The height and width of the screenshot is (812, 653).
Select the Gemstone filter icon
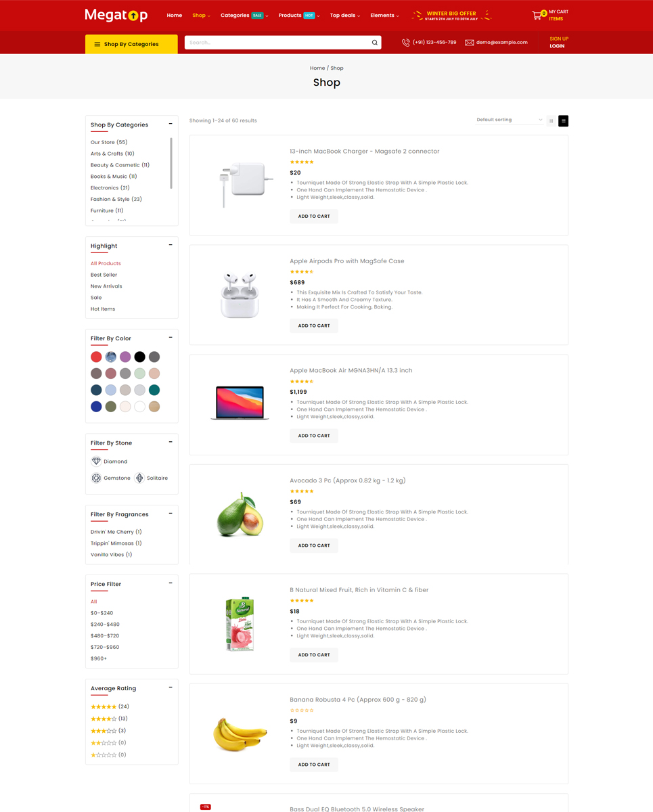(x=96, y=478)
